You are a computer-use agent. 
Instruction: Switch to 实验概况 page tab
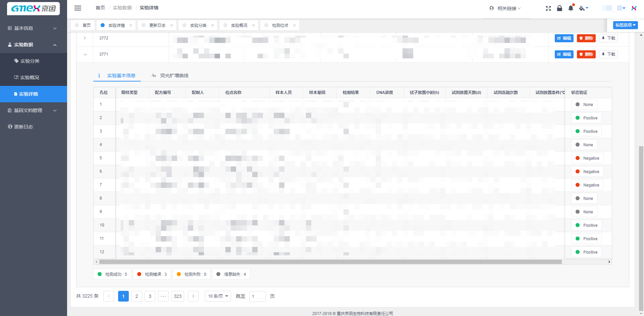pyautogui.click(x=239, y=25)
